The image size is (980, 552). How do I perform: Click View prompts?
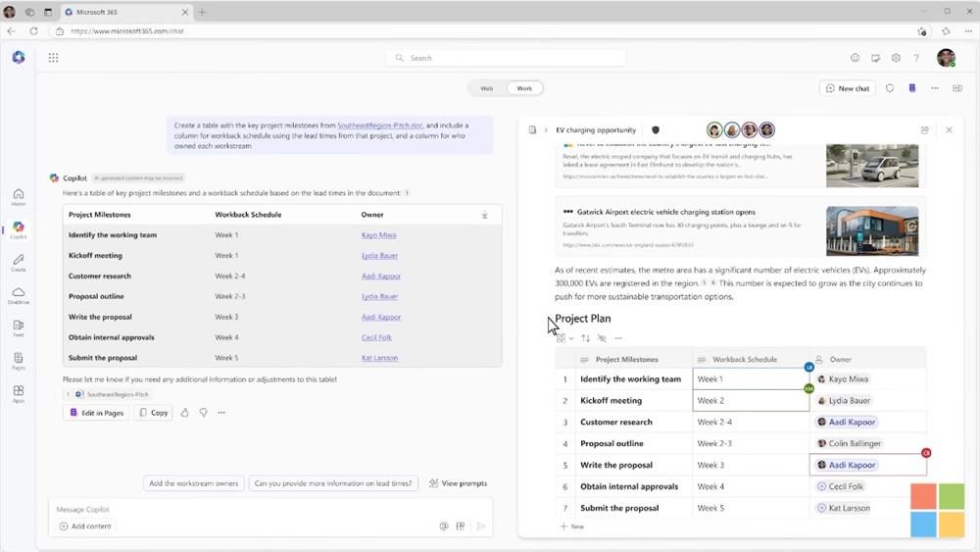tap(458, 483)
